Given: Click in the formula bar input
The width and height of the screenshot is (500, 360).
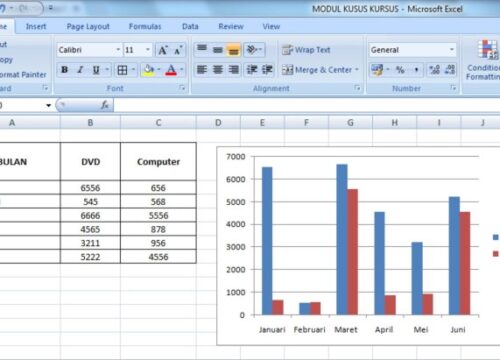Looking at the screenshot, I should point(306,105).
